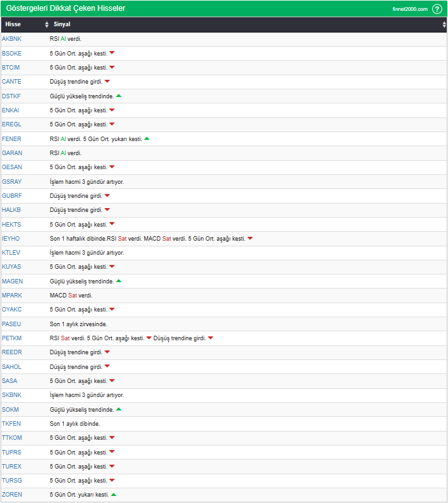Open the SAHOL stock link
The height and width of the screenshot is (503, 448).
pos(12,366)
